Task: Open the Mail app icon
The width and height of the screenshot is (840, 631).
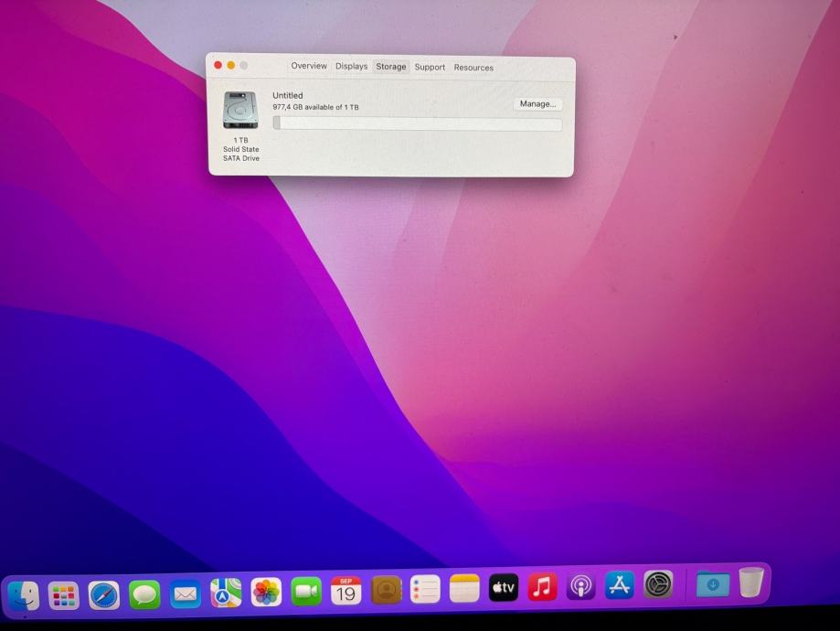Action: point(186,594)
